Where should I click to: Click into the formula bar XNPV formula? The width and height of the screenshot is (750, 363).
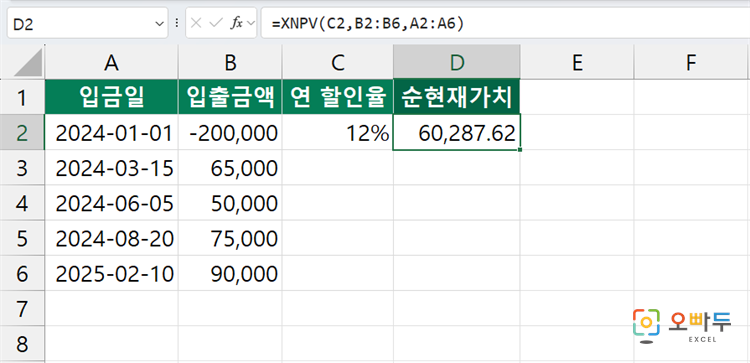tap(505, 23)
